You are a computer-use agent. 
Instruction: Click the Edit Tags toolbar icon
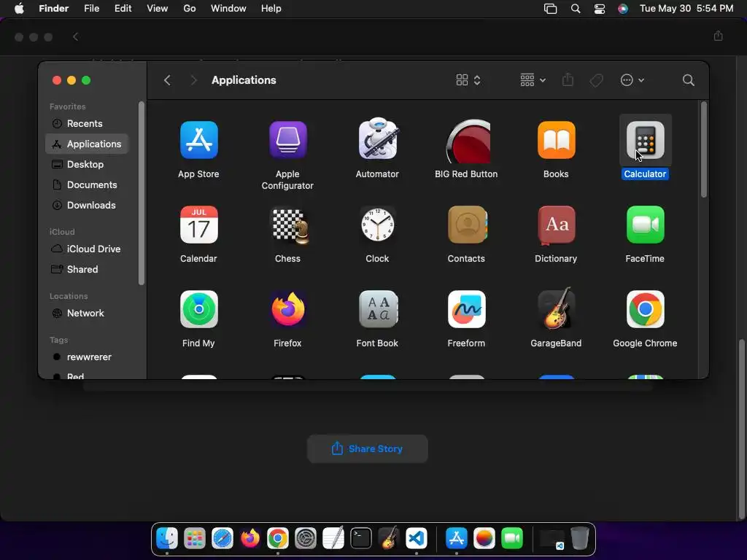596,80
